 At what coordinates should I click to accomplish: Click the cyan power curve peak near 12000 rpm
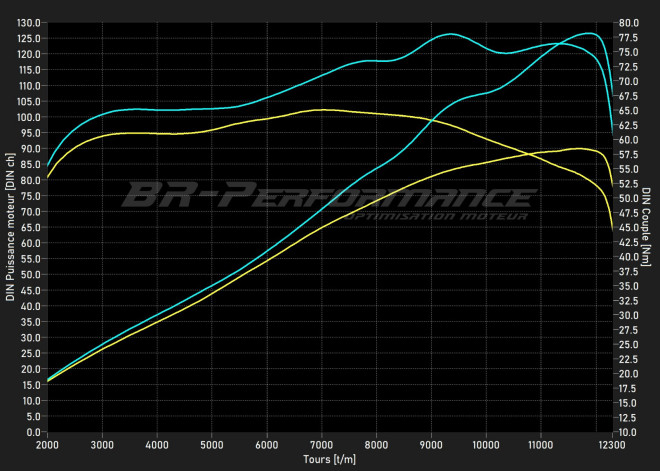click(591, 33)
